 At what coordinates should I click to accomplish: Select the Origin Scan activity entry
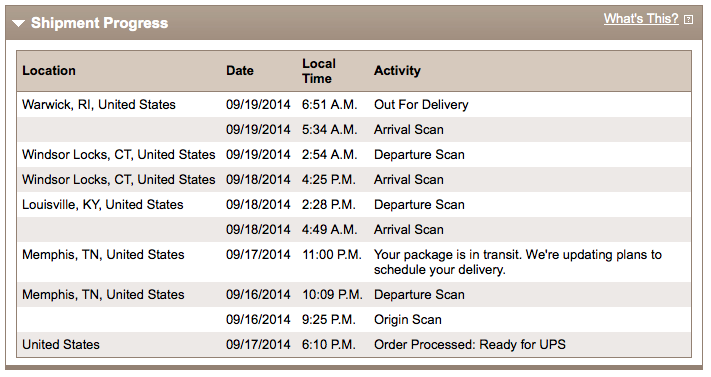click(x=408, y=319)
